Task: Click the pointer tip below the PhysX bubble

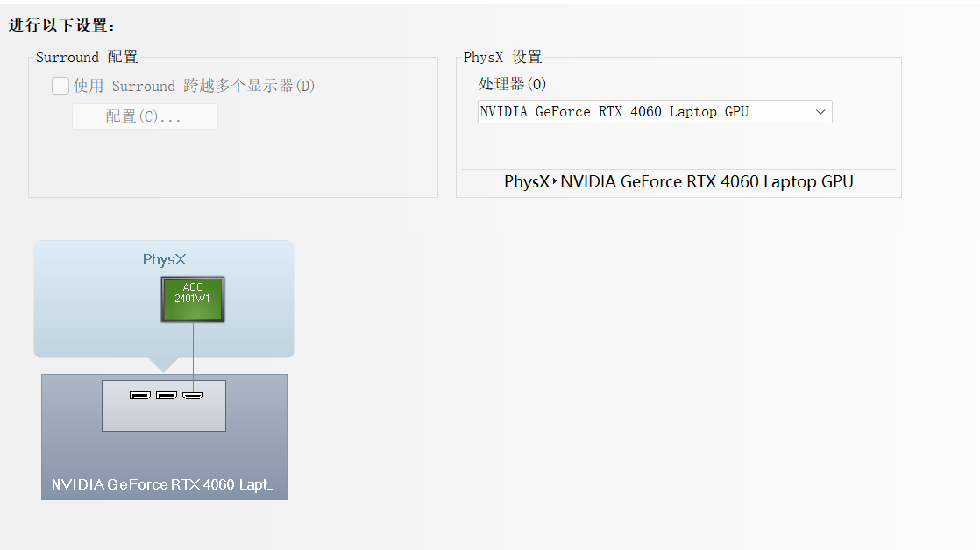Action: [x=164, y=365]
